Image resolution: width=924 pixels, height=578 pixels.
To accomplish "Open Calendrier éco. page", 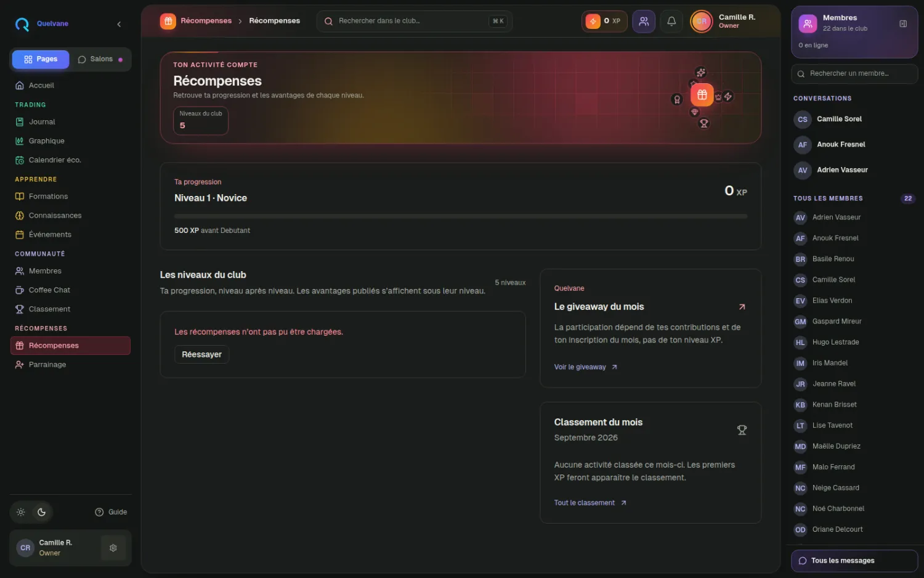I will pos(70,160).
